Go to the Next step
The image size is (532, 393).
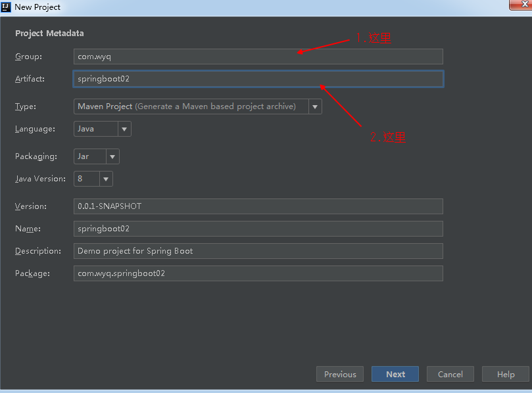[x=395, y=374]
